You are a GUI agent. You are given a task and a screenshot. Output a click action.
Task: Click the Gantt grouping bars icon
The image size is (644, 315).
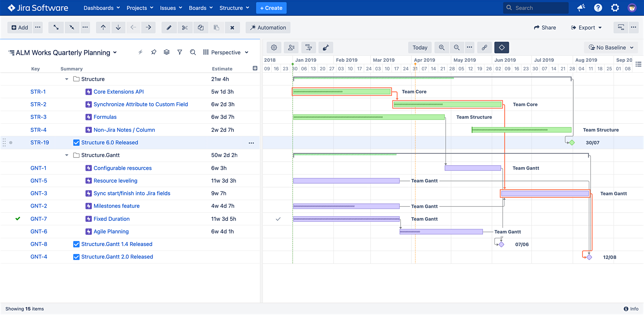(x=308, y=48)
